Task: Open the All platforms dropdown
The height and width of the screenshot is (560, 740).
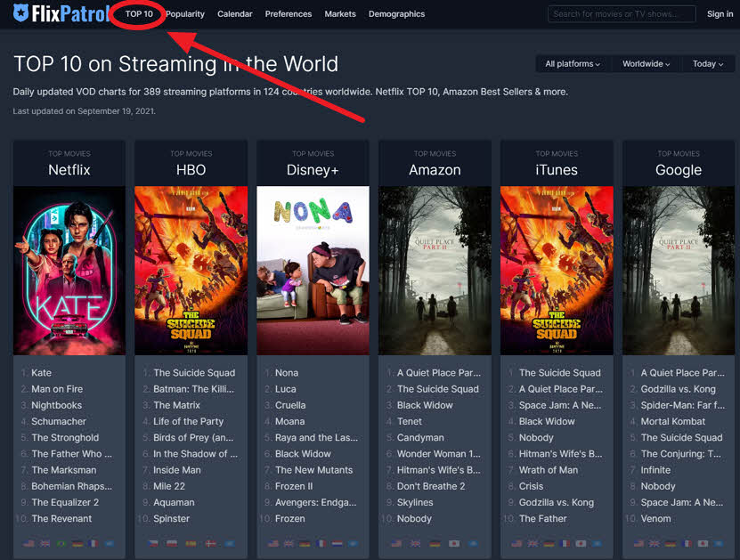Action: pos(573,64)
